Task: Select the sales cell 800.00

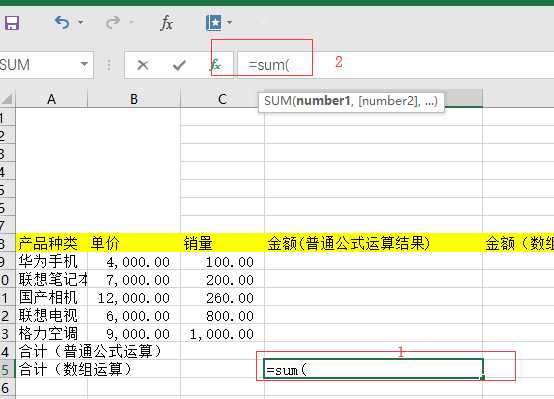Action: pos(222,316)
